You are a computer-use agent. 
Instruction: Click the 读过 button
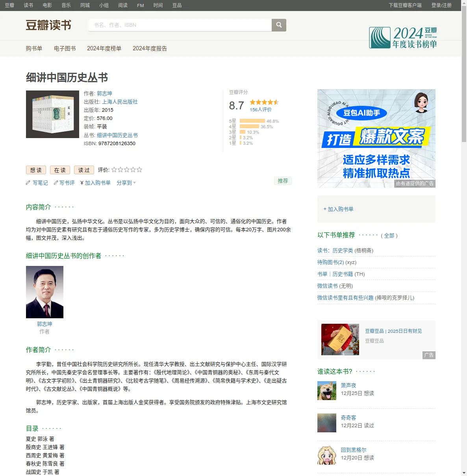coord(84,170)
